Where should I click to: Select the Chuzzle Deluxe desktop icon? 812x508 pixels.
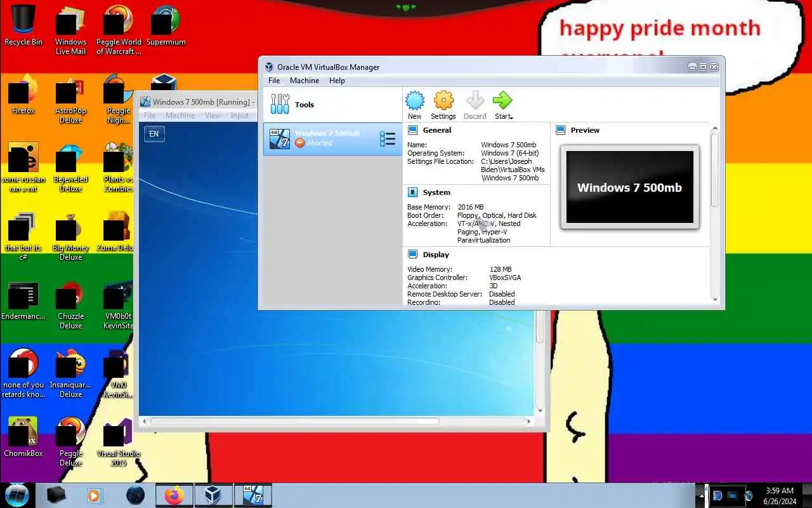coord(70,304)
